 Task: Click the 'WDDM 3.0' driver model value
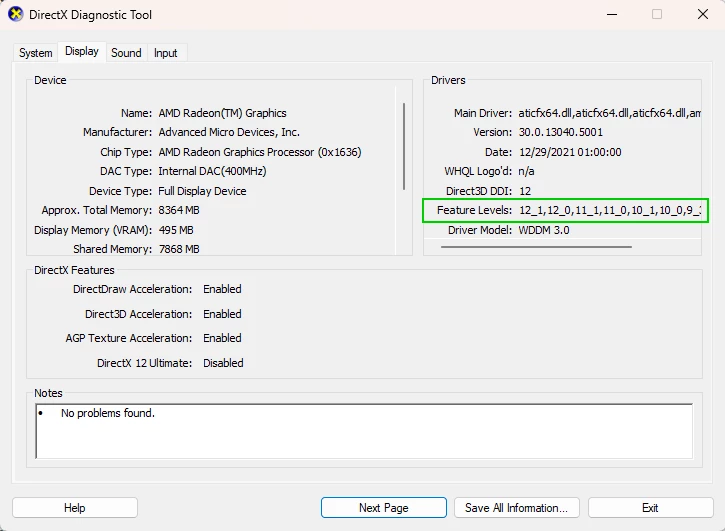point(544,230)
